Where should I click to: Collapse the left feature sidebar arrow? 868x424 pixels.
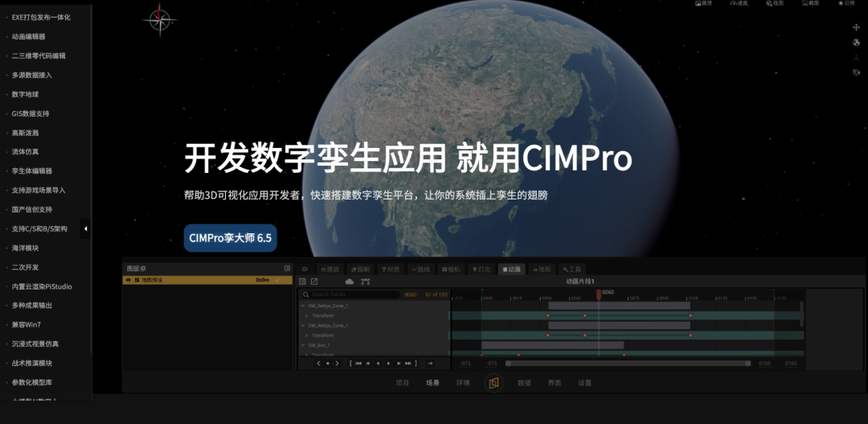pos(85,228)
